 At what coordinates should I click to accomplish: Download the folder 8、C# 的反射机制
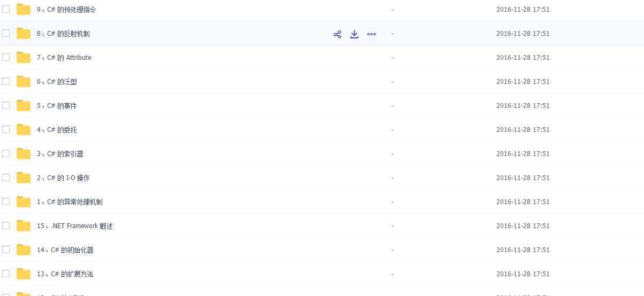[354, 34]
